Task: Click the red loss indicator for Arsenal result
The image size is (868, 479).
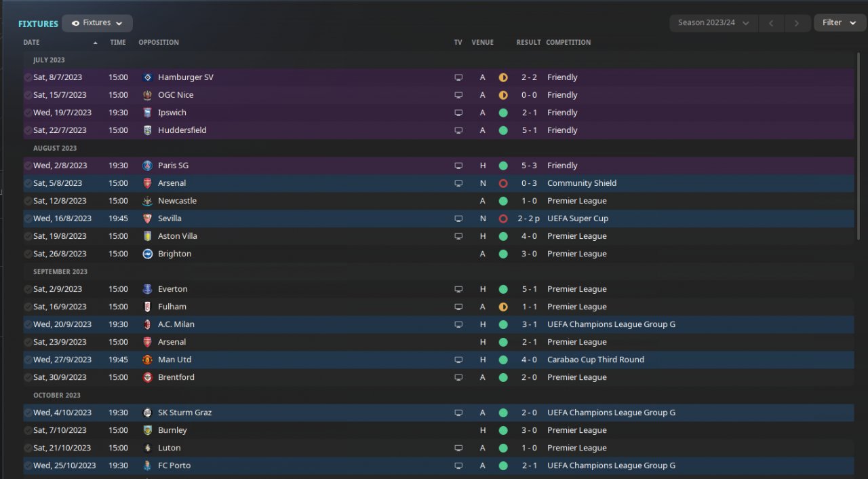Action: point(503,183)
